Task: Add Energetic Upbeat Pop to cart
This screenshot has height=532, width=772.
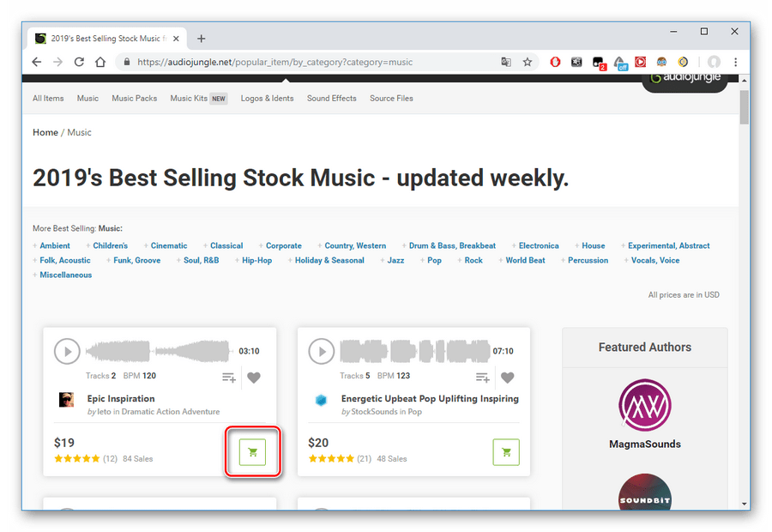Action: tap(506, 451)
